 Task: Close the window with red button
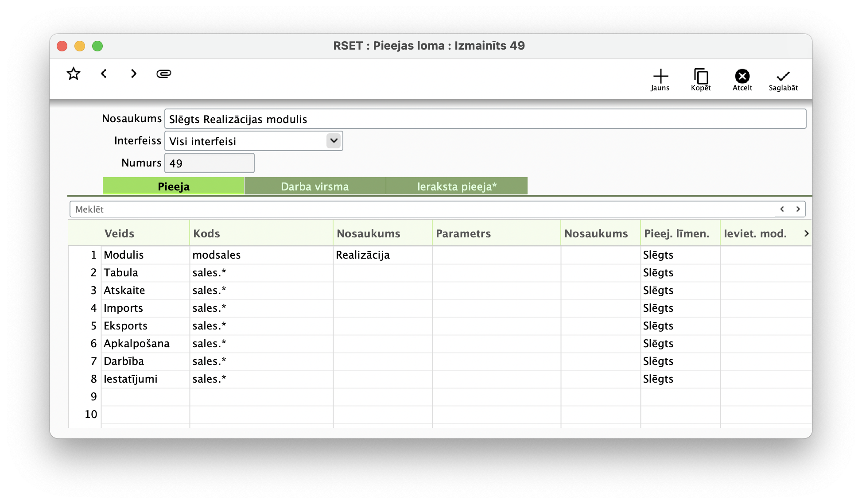click(62, 46)
